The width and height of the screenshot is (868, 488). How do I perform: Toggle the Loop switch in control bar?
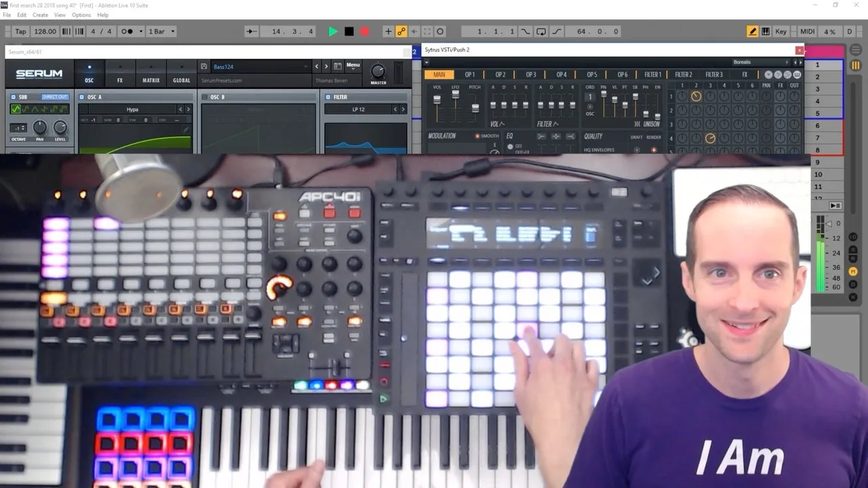[541, 31]
